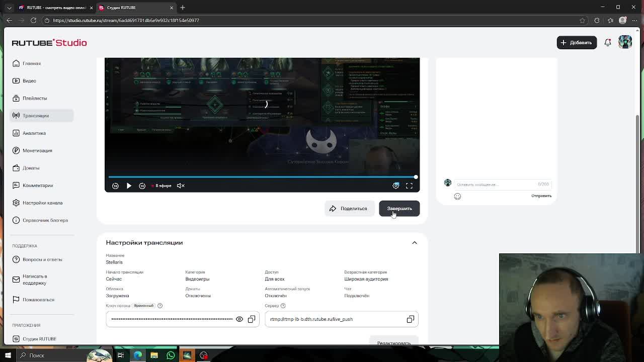Open a new browser tab
Screen dimensions: 644x362
pos(183,8)
